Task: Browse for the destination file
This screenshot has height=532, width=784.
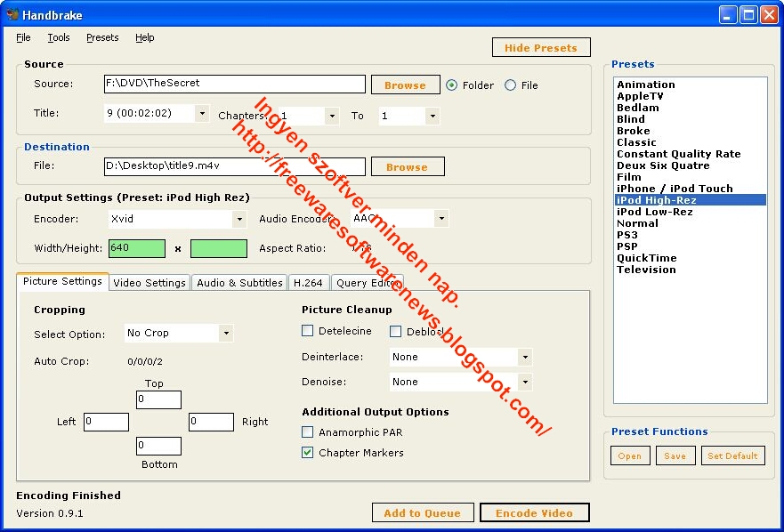Action: [x=408, y=167]
